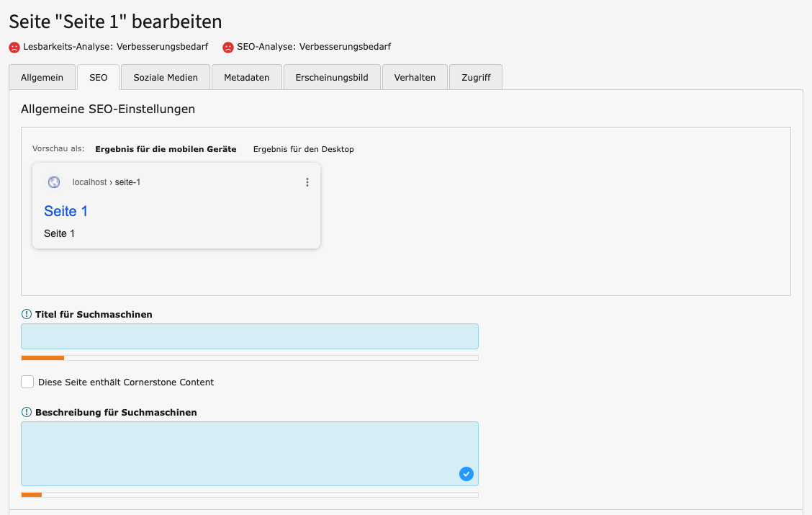Click the blue Seite 1 preview title link

(x=66, y=211)
